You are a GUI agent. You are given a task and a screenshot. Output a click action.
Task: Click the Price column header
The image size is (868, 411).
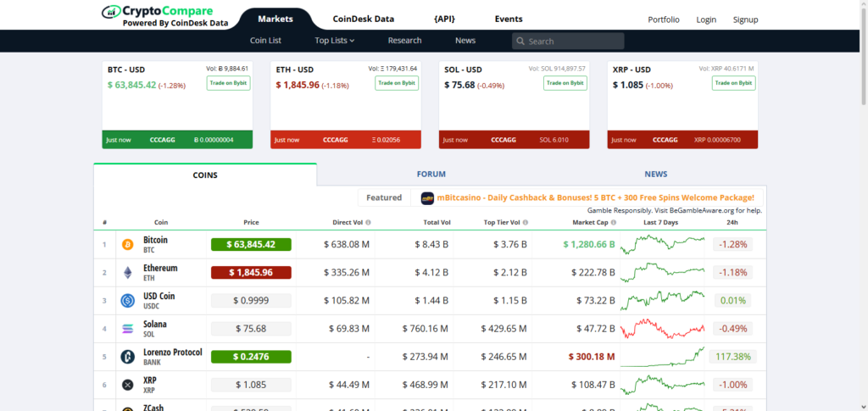(x=251, y=223)
